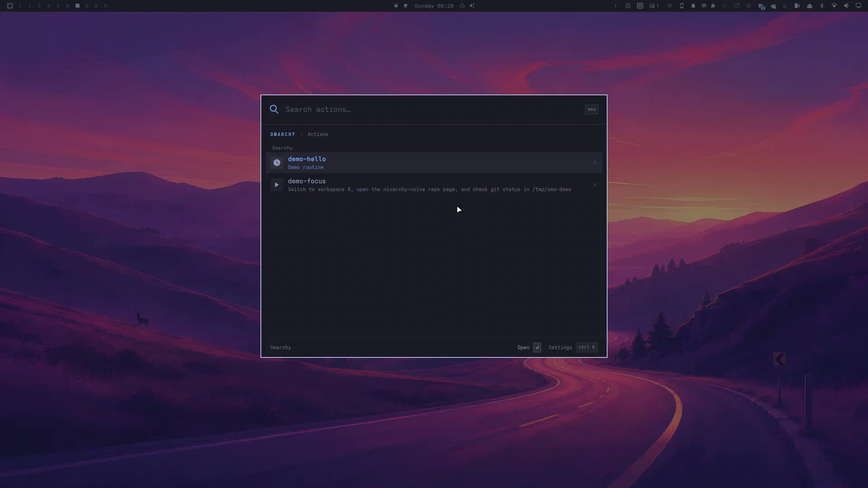The image size is (868, 488).
Task: Click the robot tray icon
Action: (x=810, y=6)
